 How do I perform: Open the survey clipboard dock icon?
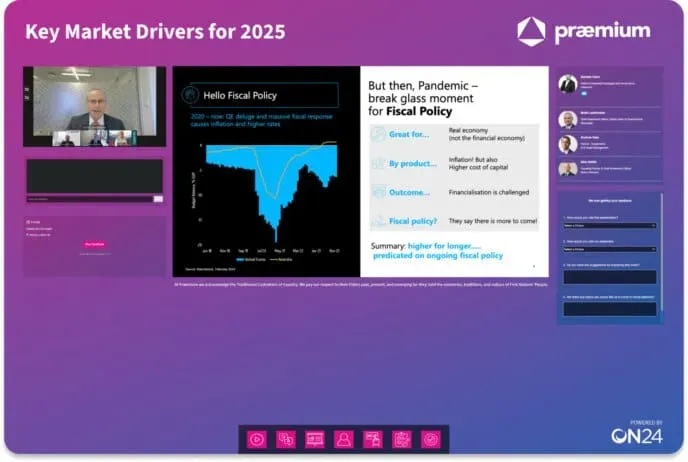pos(401,439)
